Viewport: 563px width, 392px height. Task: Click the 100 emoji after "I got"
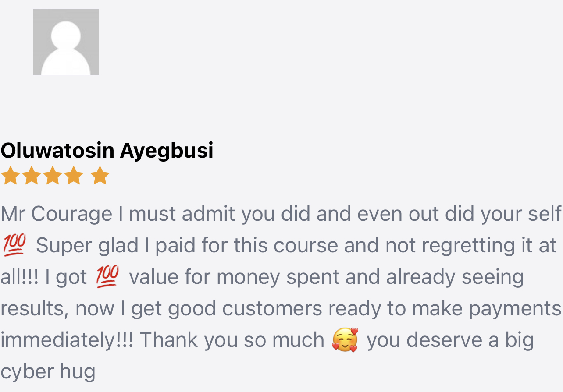[x=107, y=277]
